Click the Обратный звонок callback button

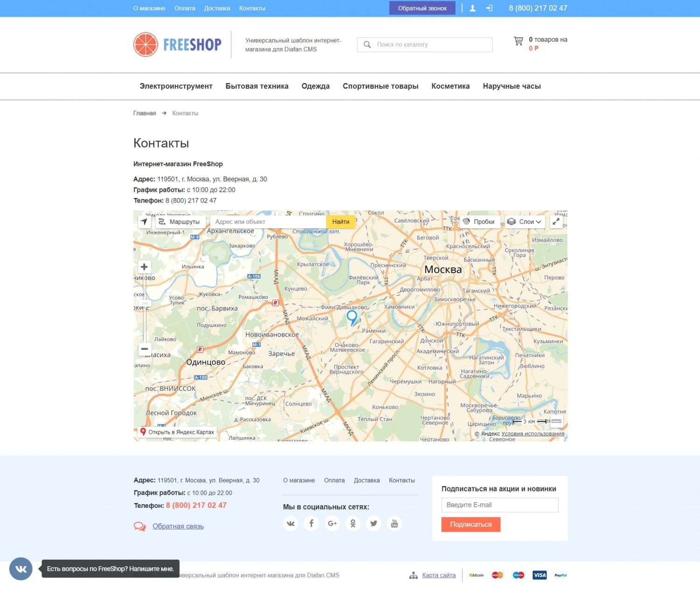(422, 8)
